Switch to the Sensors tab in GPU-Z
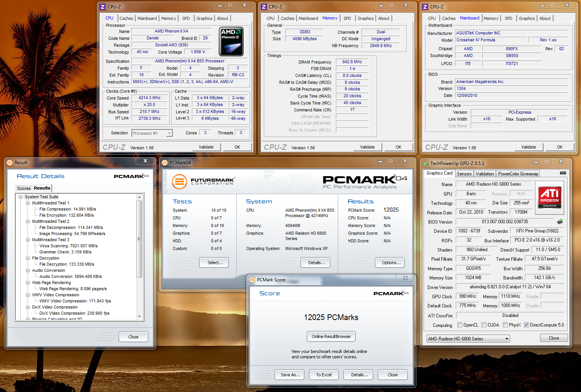This screenshot has width=581, height=392. click(x=464, y=174)
